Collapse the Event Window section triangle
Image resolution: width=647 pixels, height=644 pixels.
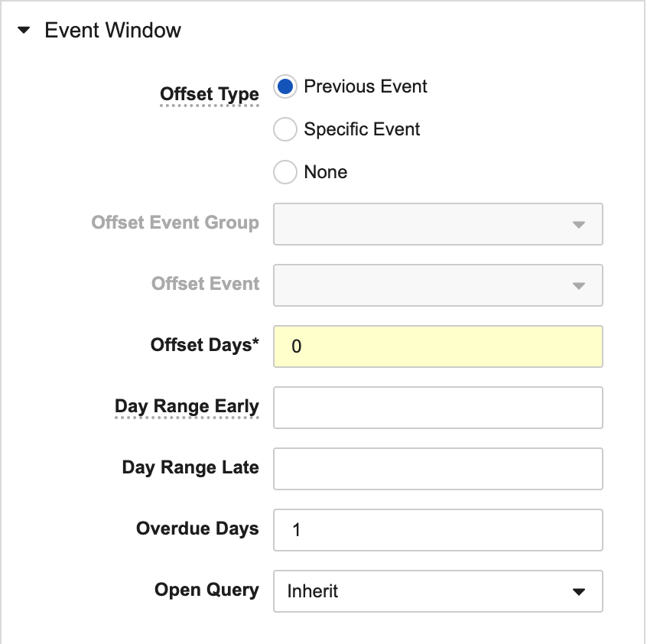click(x=24, y=31)
